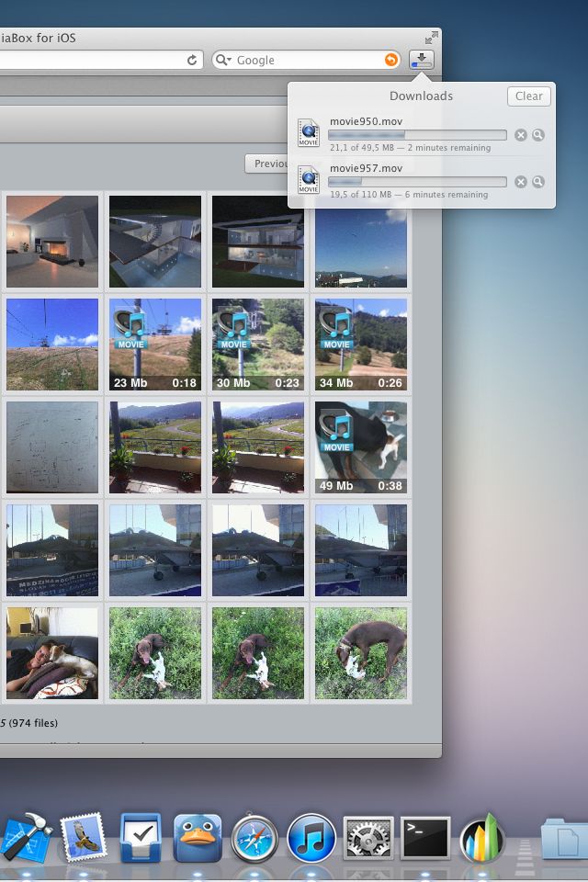The width and height of the screenshot is (588, 882).
Task: Select the "movie957.mov" filename text
Action: point(366,168)
